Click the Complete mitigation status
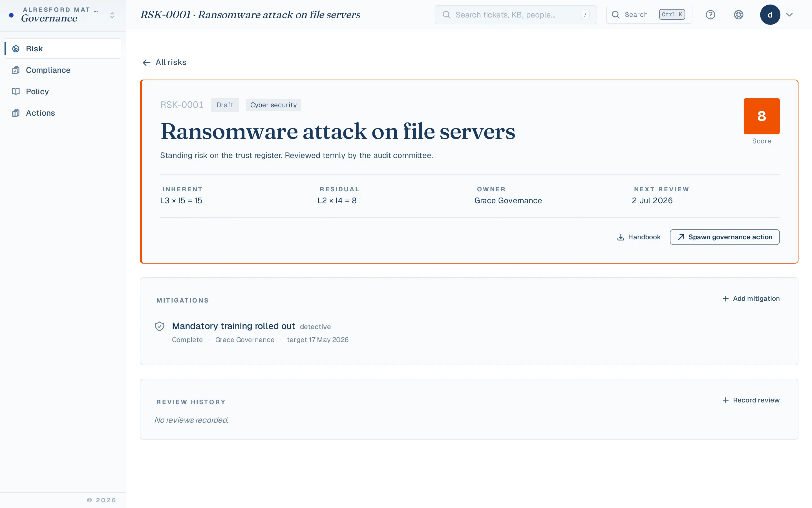 tap(187, 340)
